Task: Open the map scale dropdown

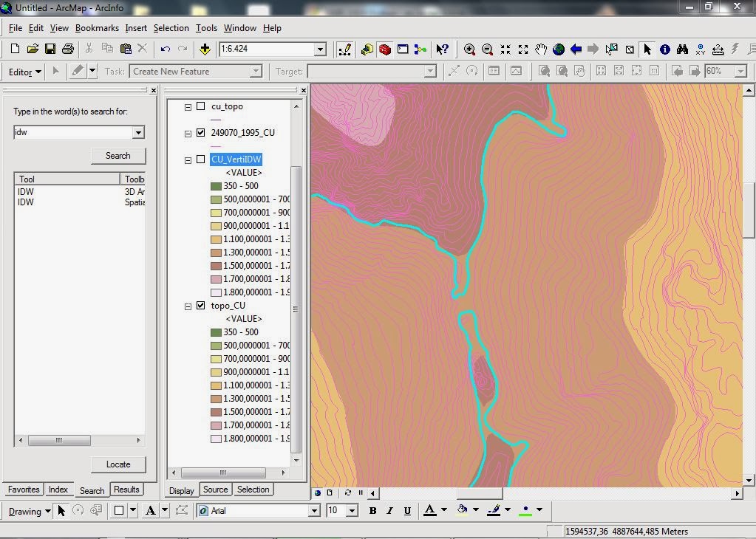Action: (x=319, y=49)
